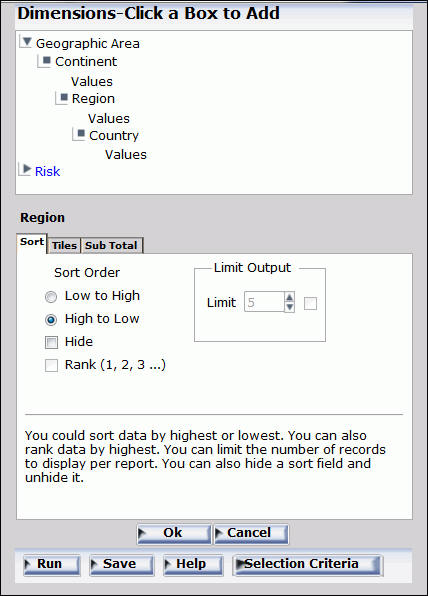428x596 pixels.
Task: Enable Rank (1, 2, 3 ...) checkbox
Action: [x=51, y=365]
